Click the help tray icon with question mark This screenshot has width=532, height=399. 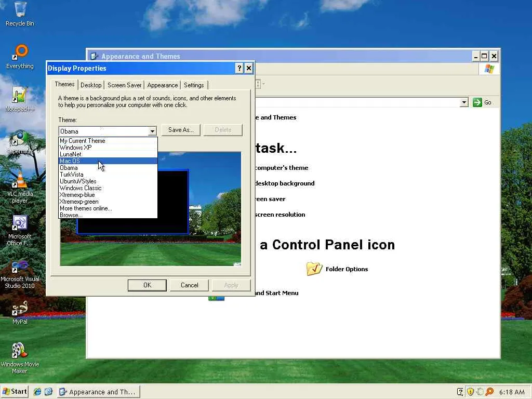coord(460,392)
